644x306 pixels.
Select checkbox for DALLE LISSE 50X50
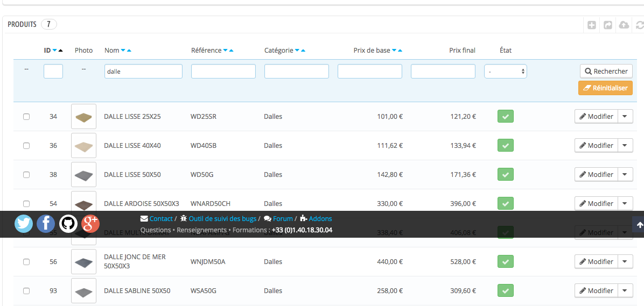26,175
